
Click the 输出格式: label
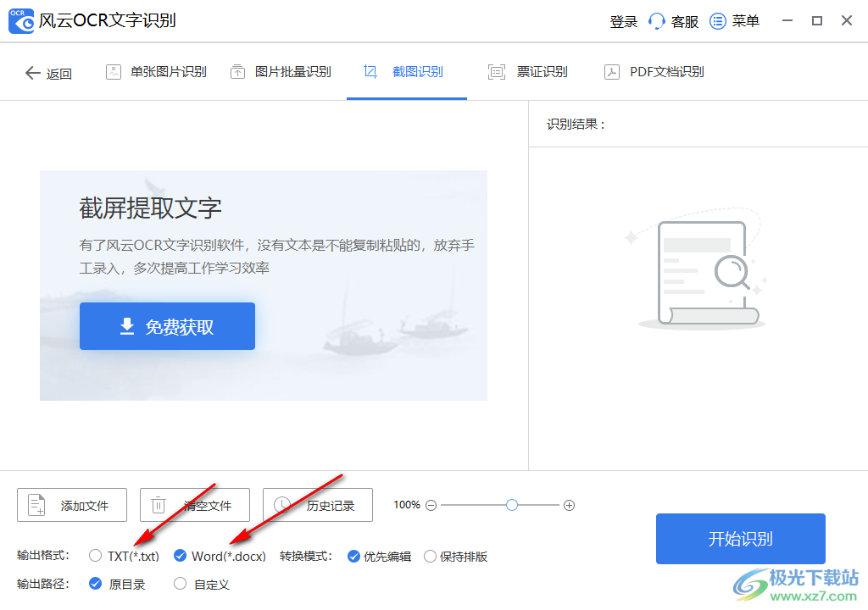click(43, 555)
